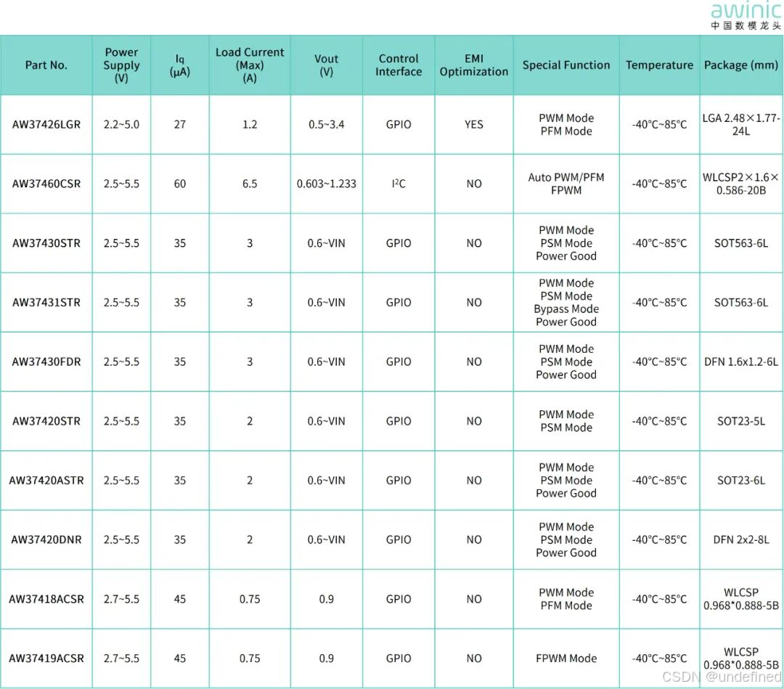Click AW37418ACSR's 'PWM Mode PFM Mode' cell
Image resolution: width=784 pixels, height=689 pixels.
click(x=566, y=599)
